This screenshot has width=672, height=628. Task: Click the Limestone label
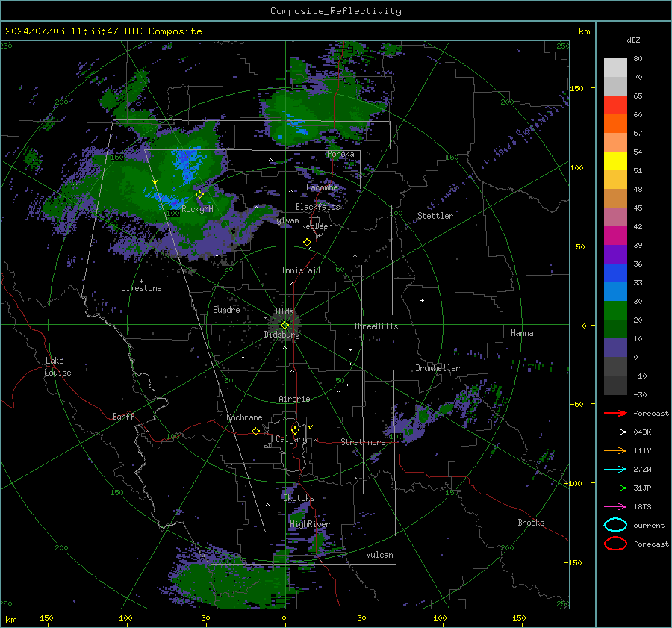[141, 288]
